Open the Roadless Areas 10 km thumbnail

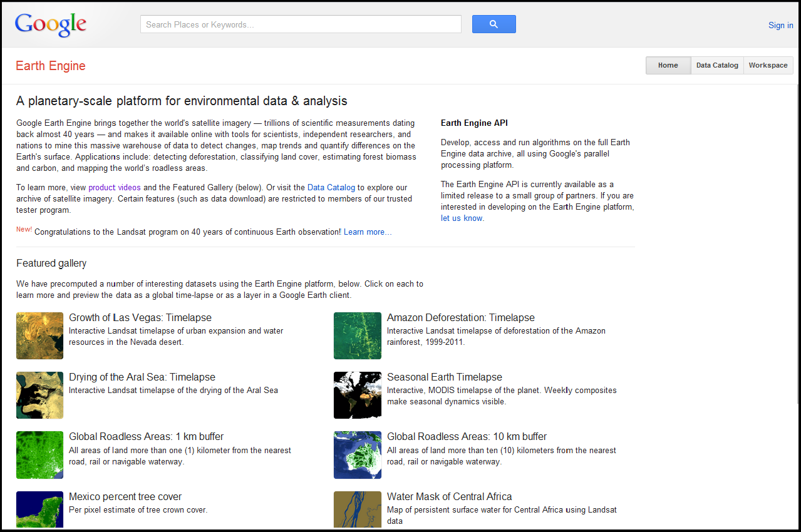358,455
